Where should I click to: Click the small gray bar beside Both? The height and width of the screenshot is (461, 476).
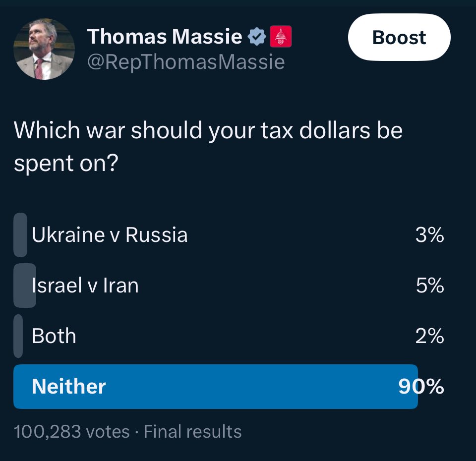18,336
